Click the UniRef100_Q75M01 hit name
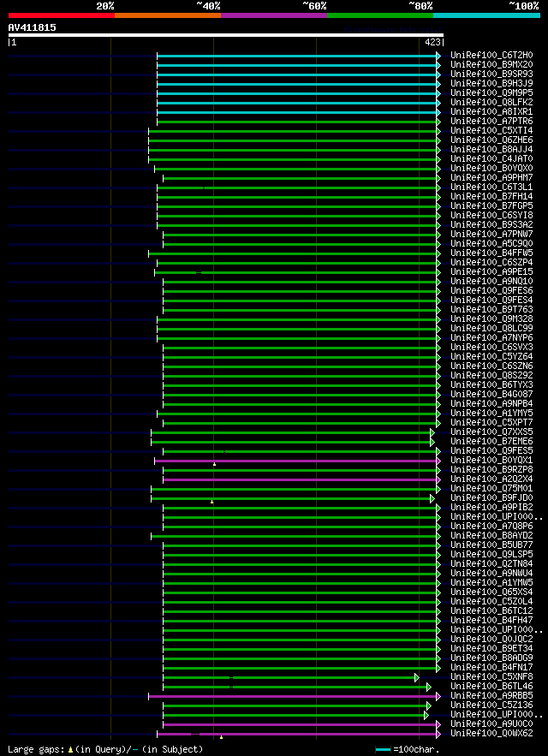Screen dimensions: 548x756 pyautogui.click(x=491, y=489)
